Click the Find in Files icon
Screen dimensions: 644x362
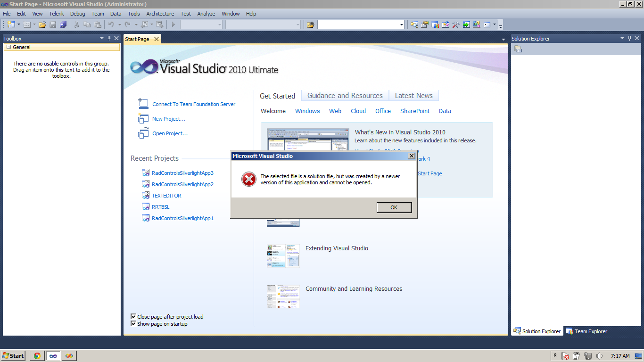coord(310,25)
